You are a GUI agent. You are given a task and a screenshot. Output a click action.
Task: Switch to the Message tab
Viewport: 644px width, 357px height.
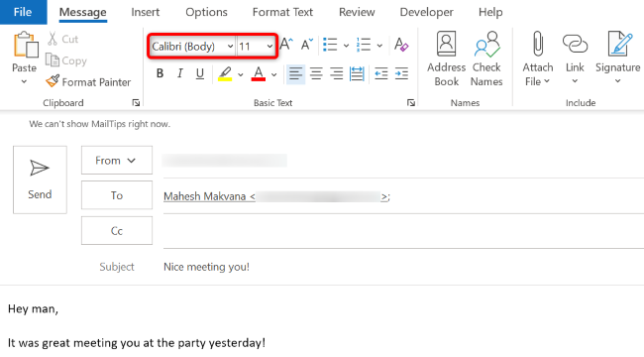tap(83, 12)
